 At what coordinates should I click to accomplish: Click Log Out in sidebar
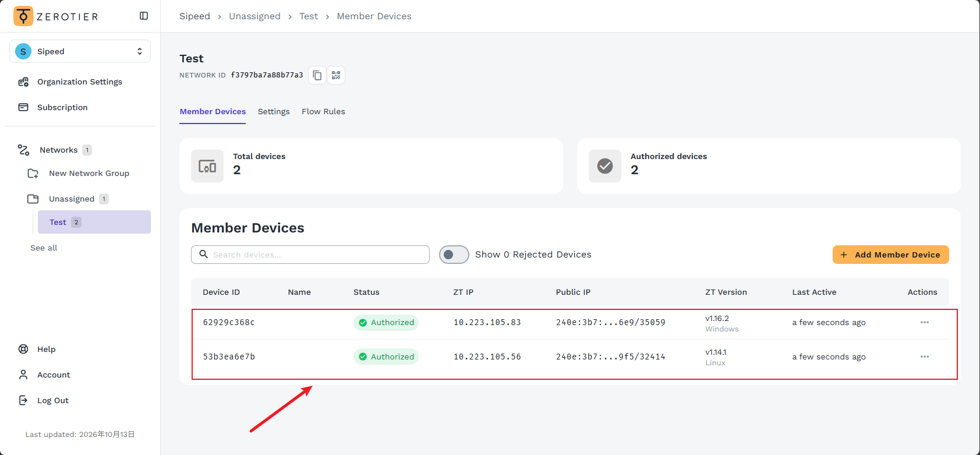pyautogui.click(x=53, y=400)
